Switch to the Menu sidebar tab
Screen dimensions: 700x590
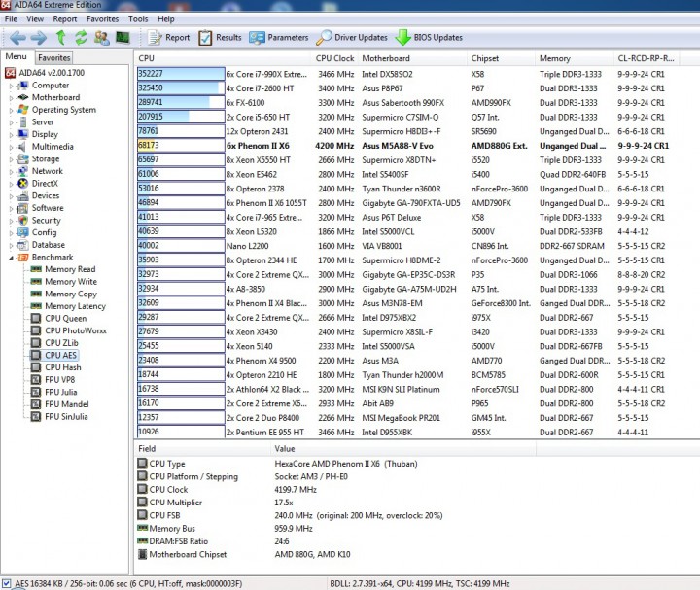17,56
